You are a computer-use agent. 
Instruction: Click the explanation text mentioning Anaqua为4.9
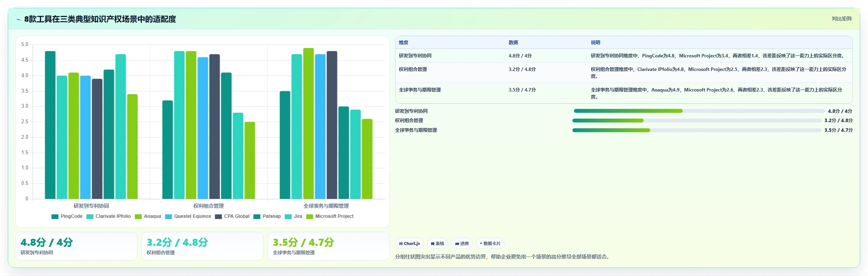716,93
